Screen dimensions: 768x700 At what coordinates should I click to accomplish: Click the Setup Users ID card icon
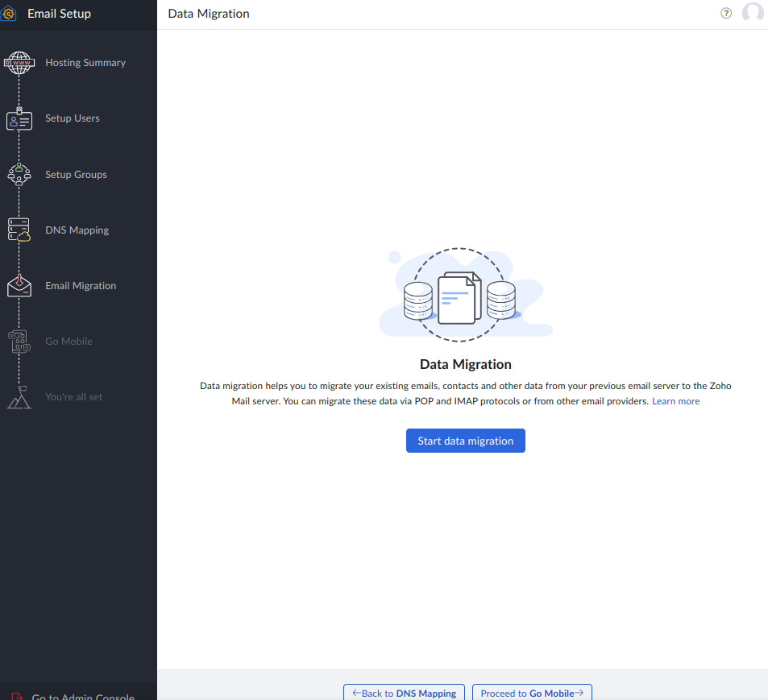(19, 120)
